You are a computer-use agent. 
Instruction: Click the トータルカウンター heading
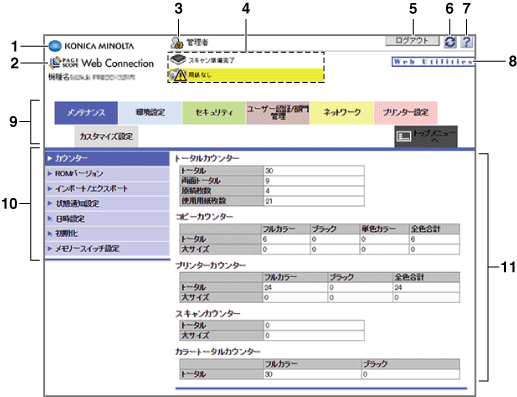click(x=207, y=158)
